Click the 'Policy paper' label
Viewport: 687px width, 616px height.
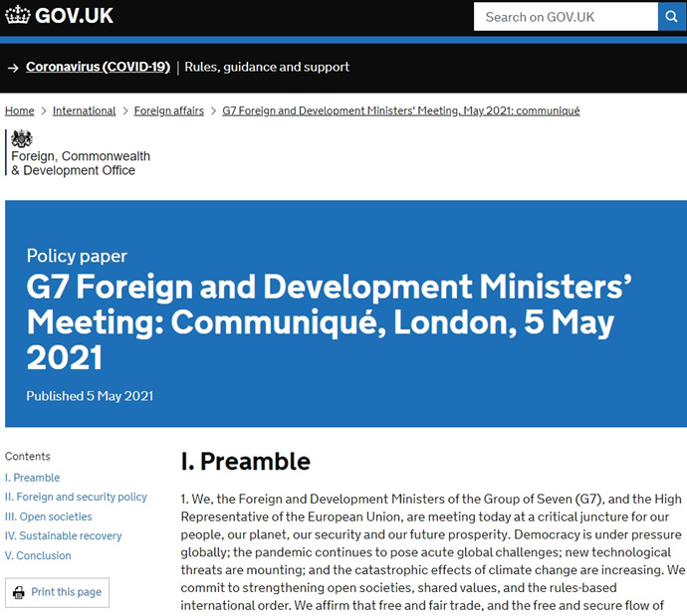pos(77,256)
